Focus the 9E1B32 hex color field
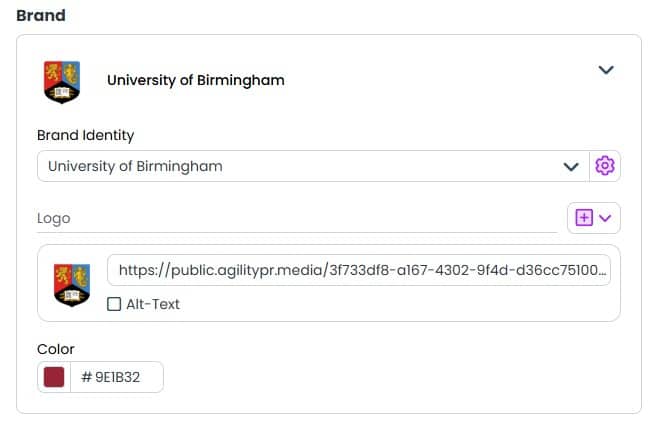Viewport: 663px width, 435px height. point(117,377)
